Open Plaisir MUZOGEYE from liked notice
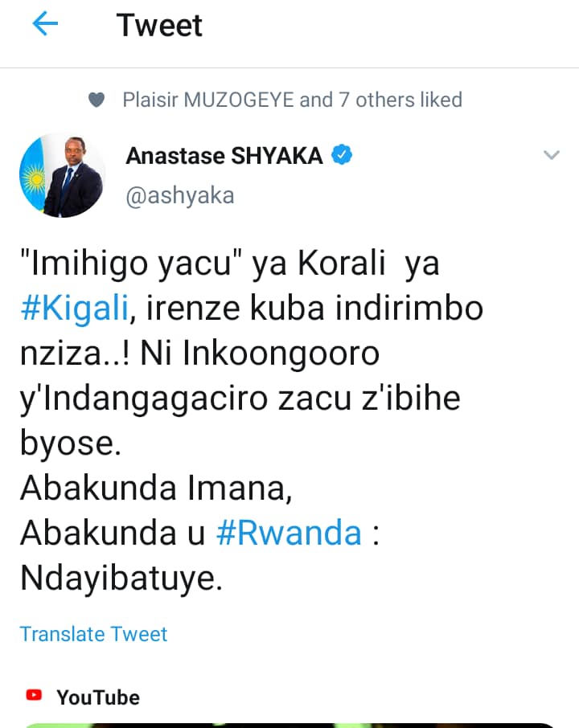Image resolution: width=579 pixels, height=728 pixels. pos(208,100)
